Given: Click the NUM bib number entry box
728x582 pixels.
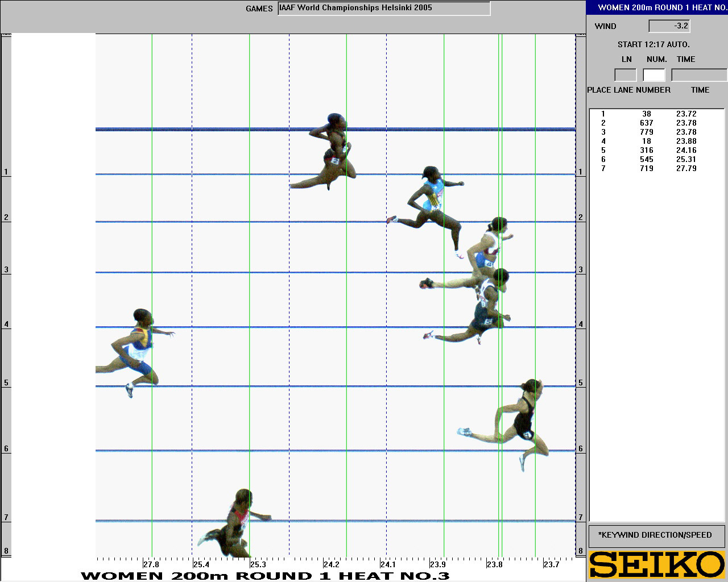Looking at the screenshot, I should 653,75.
